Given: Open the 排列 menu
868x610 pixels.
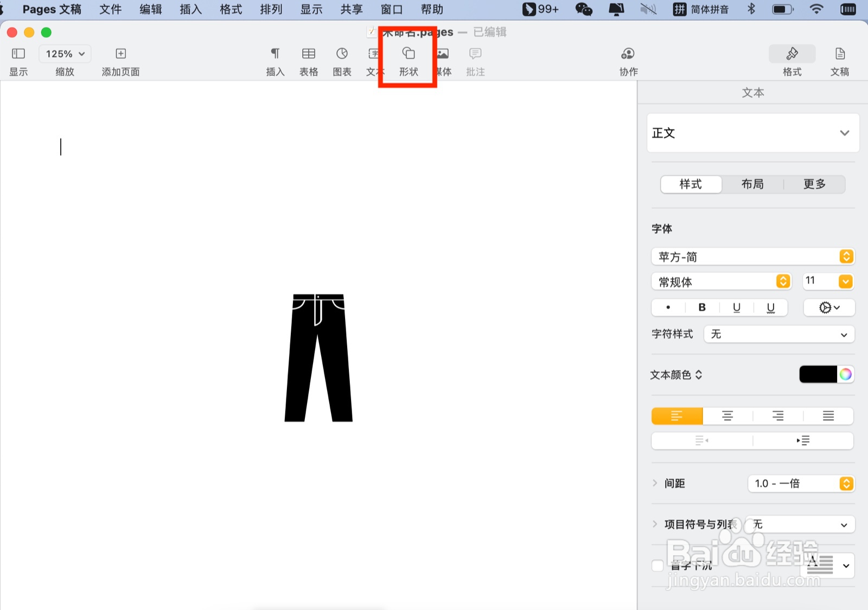Looking at the screenshot, I should (271, 9).
